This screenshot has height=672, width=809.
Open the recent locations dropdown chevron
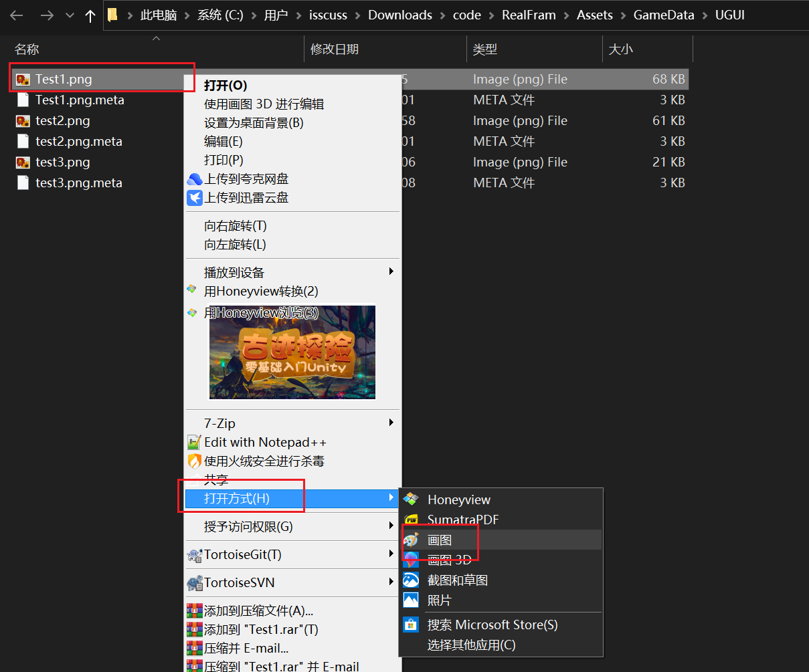(x=70, y=15)
